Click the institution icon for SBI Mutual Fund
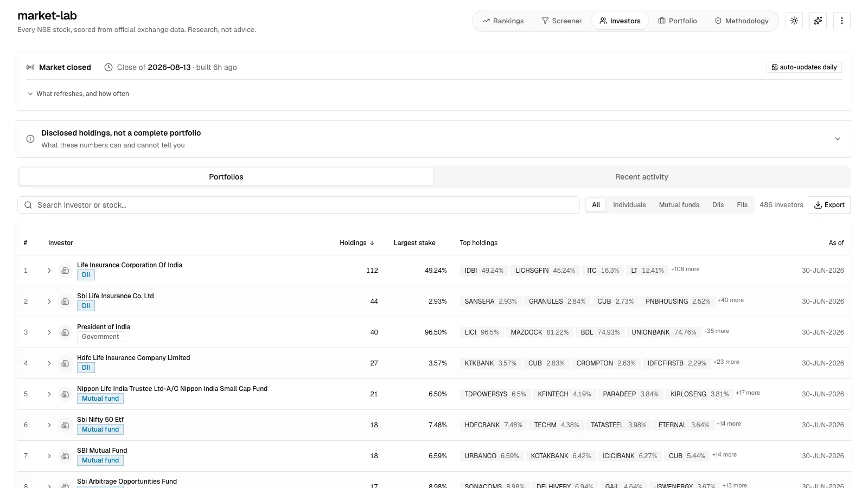 click(65, 456)
